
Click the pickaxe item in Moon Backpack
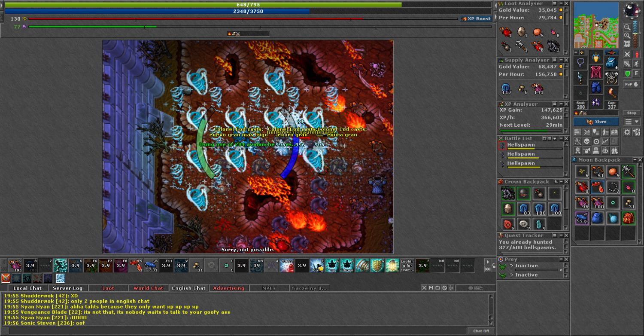pyautogui.click(x=628, y=172)
